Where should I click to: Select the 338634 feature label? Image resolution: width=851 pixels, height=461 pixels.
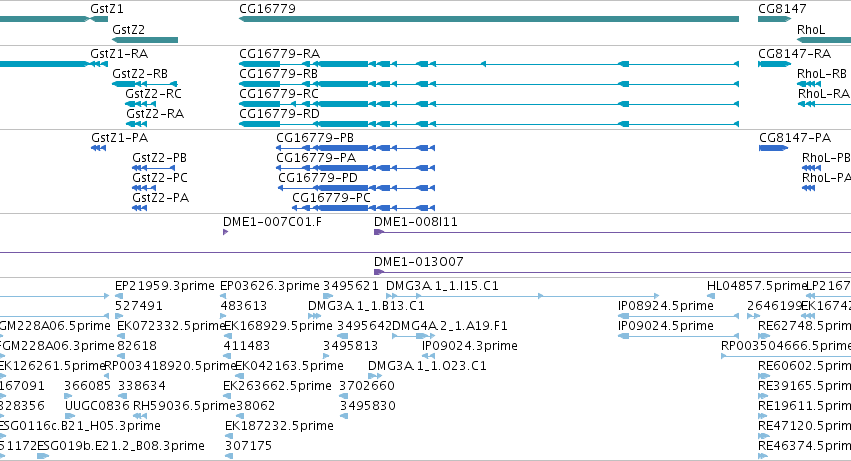pyautogui.click(x=142, y=386)
